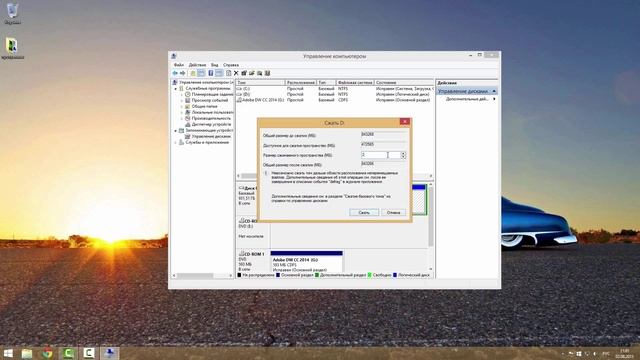The height and width of the screenshot is (360, 640).
Task: Click the last icon in the toolbar row
Action: [267, 73]
